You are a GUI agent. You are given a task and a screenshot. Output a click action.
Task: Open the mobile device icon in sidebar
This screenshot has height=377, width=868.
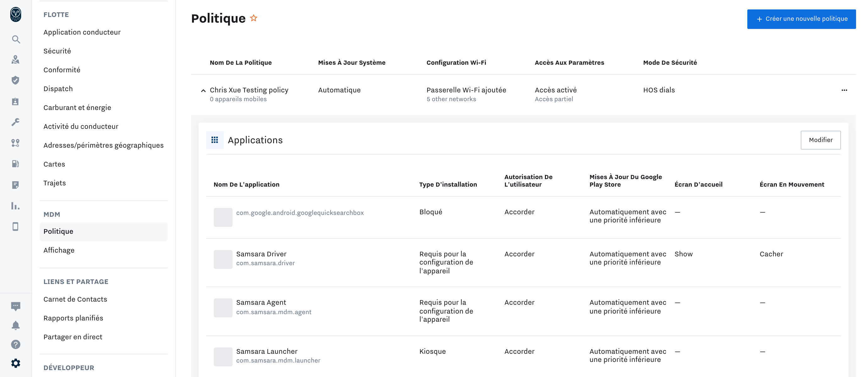pyautogui.click(x=15, y=227)
